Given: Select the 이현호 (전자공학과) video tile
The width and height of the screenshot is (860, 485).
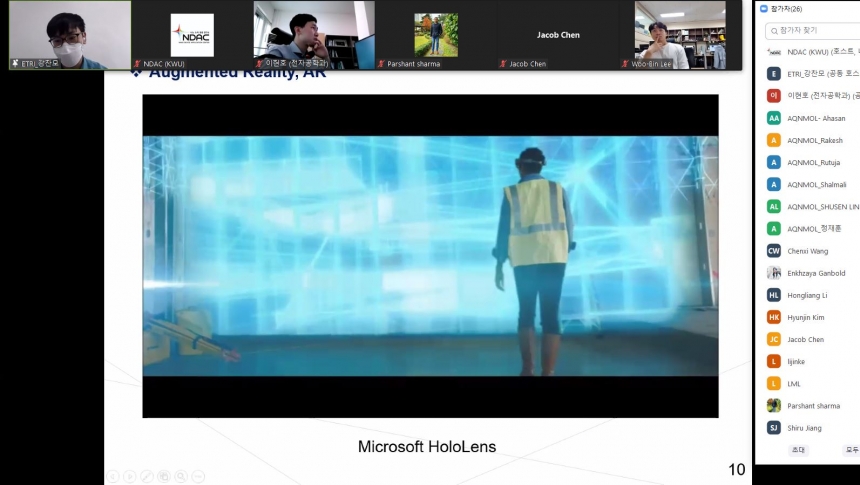Looking at the screenshot, I should pos(314,35).
